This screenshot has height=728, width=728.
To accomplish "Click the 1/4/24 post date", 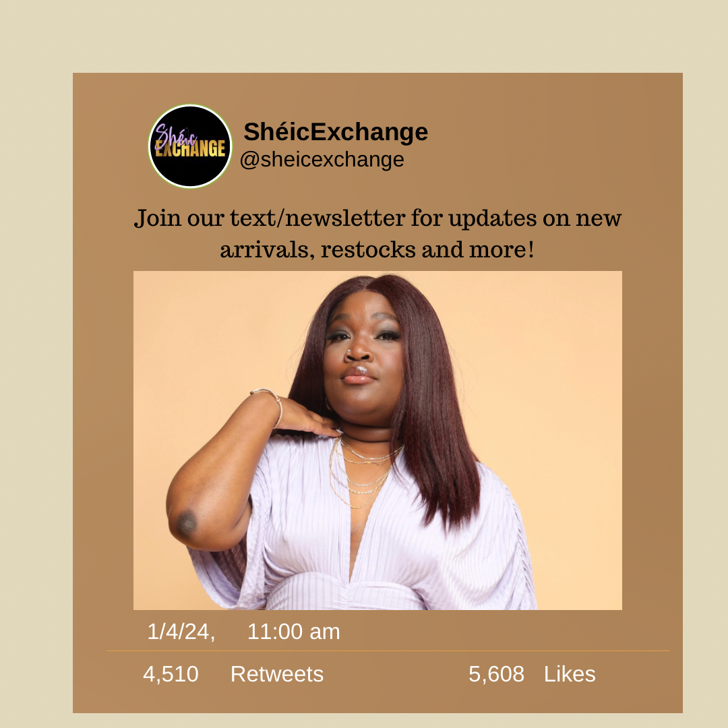I will (x=181, y=632).
